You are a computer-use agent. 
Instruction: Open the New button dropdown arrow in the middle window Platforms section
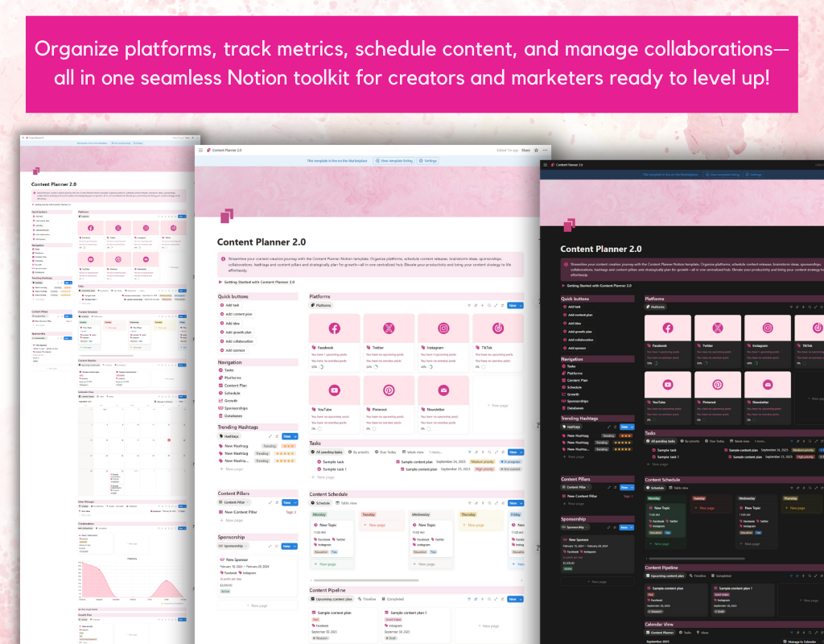[x=521, y=305]
